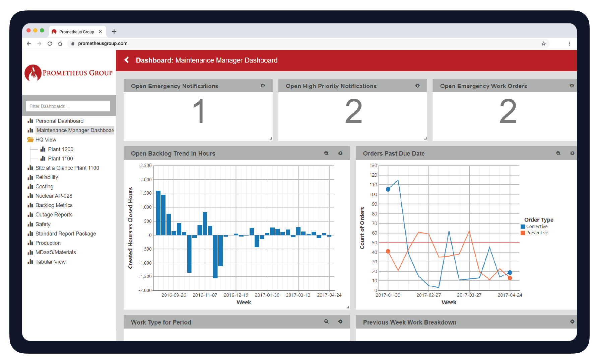Click the back chevron in the red header
The width and height of the screenshot is (599, 364).
[127, 60]
